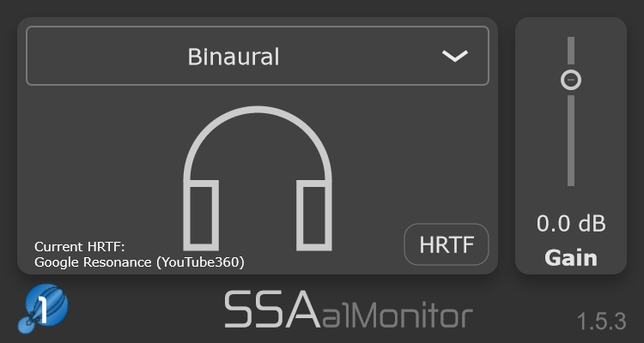Click the upper Gain slider track above the knob
This screenshot has height=343, width=644.
571,51
